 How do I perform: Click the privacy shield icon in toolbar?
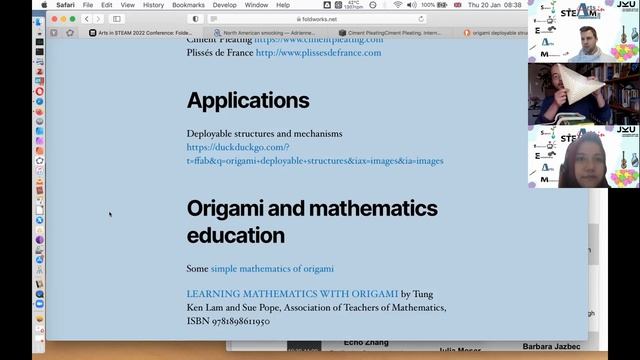[196, 19]
